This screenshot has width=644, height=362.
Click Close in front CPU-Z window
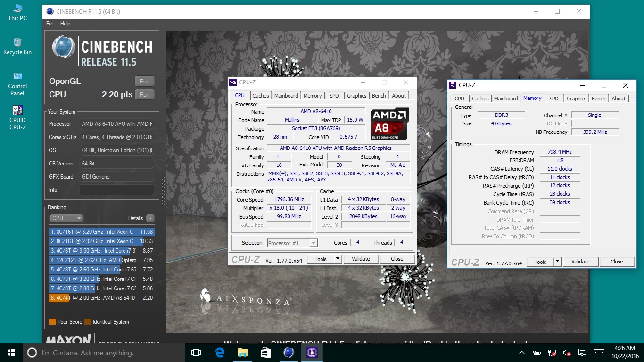click(x=397, y=259)
